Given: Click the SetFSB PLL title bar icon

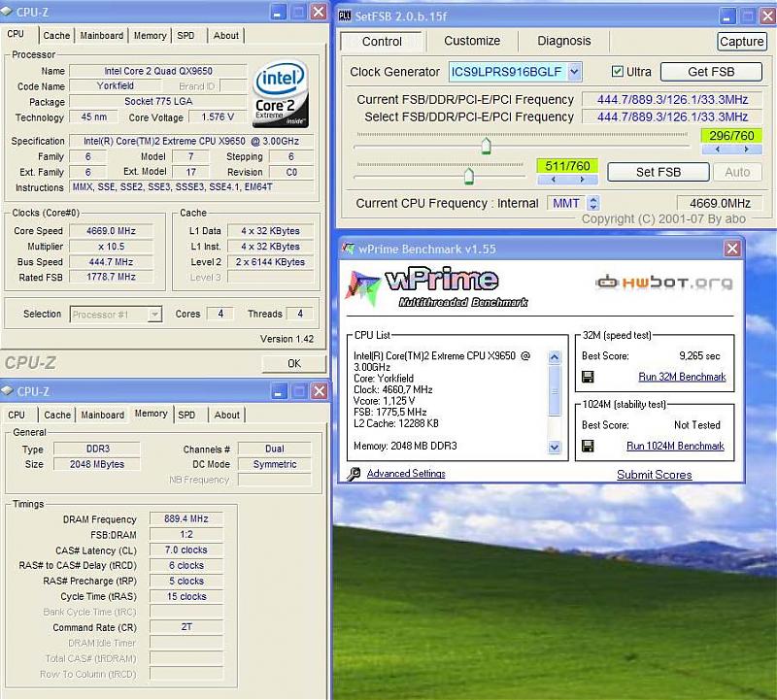Looking at the screenshot, I should coord(345,16).
